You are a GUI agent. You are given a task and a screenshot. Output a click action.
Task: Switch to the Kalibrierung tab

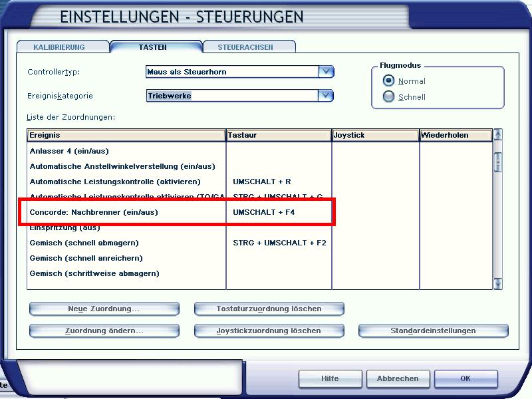63,47
